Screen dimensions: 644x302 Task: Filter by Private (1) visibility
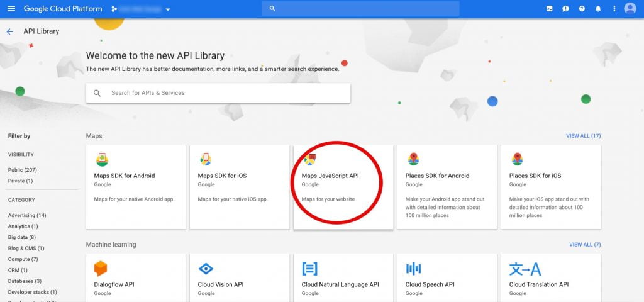point(20,181)
